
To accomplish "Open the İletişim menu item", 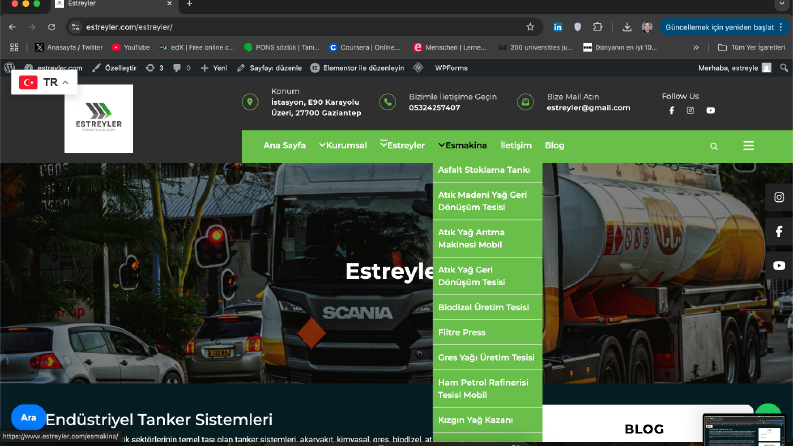I will tap(516, 145).
